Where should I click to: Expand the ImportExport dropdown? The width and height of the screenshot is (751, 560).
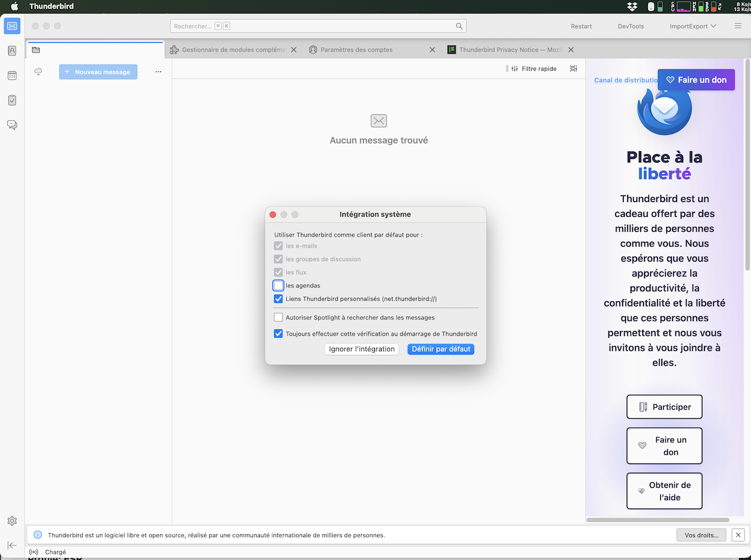(693, 26)
